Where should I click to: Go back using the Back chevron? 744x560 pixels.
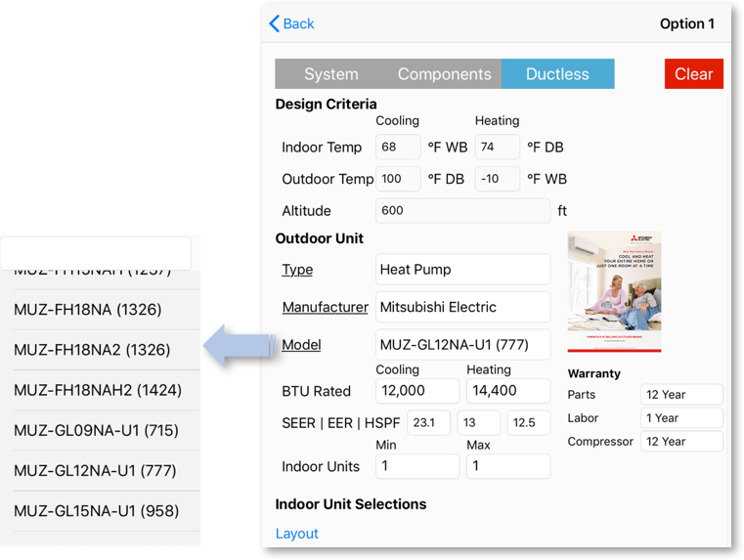291,23
